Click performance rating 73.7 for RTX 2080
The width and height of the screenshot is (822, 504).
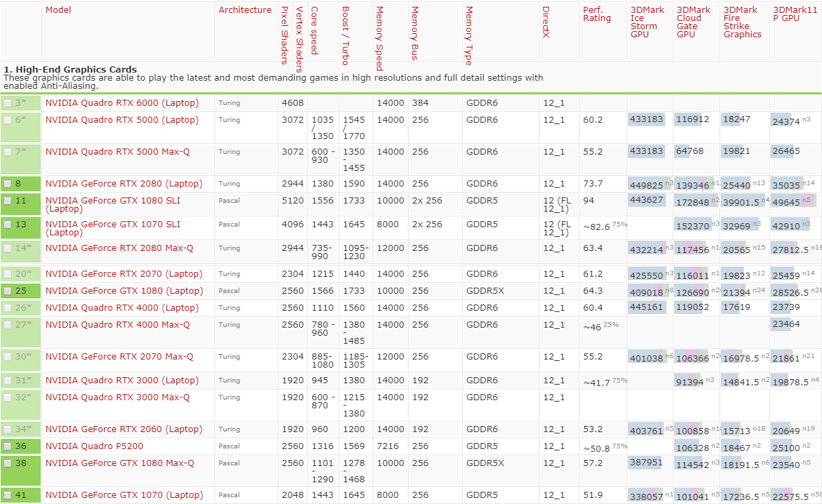pyautogui.click(x=593, y=184)
